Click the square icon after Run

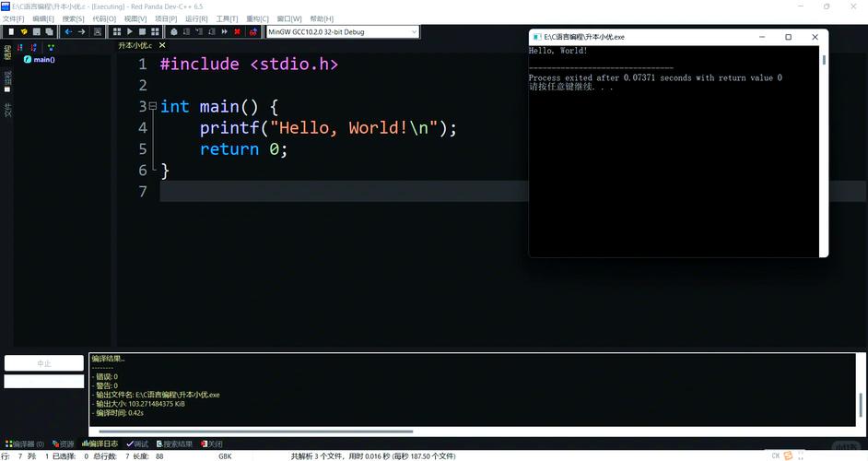(x=142, y=32)
